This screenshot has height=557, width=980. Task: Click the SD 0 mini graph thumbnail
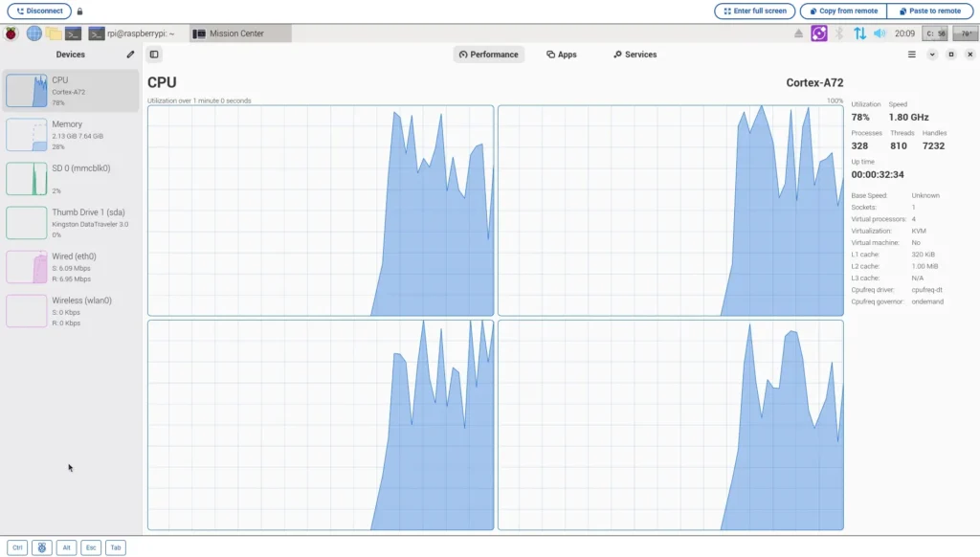(x=26, y=179)
